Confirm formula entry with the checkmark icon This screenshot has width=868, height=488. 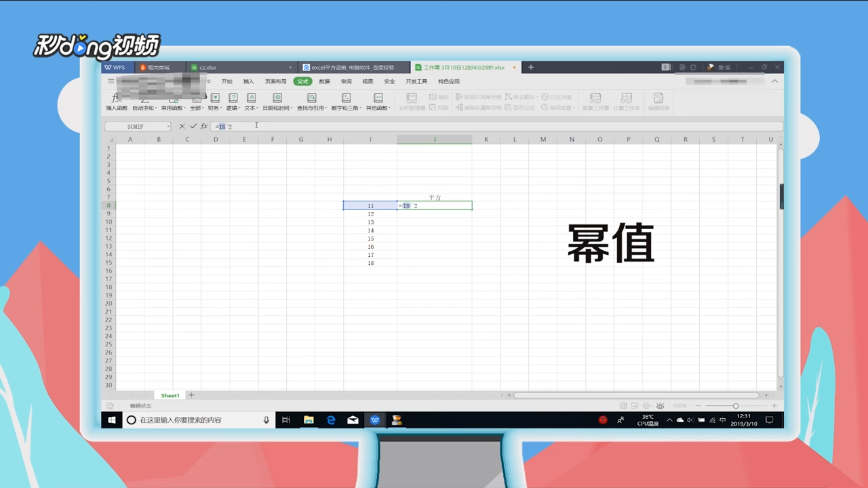click(x=193, y=126)
